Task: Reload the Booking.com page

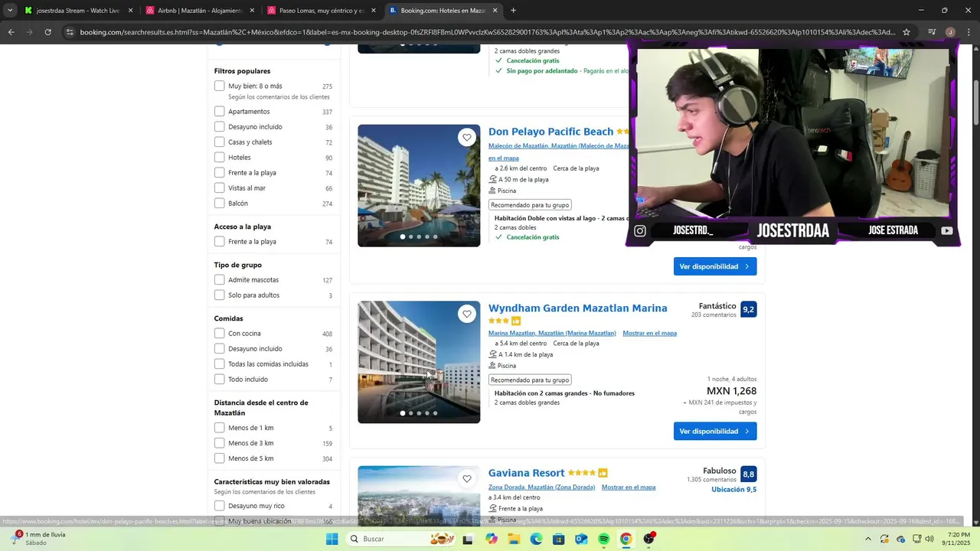Action: 47,32
